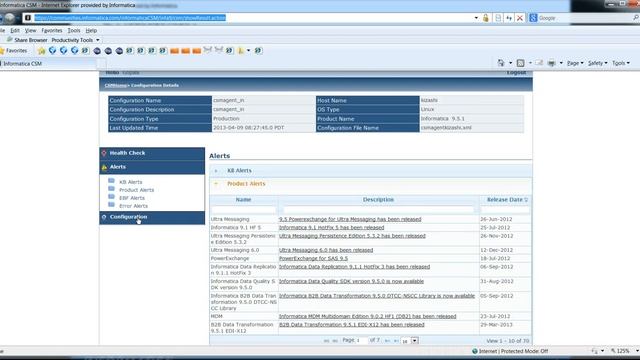Select the Informatica CSM tab

pyautogui.click(x=48, y=64)
